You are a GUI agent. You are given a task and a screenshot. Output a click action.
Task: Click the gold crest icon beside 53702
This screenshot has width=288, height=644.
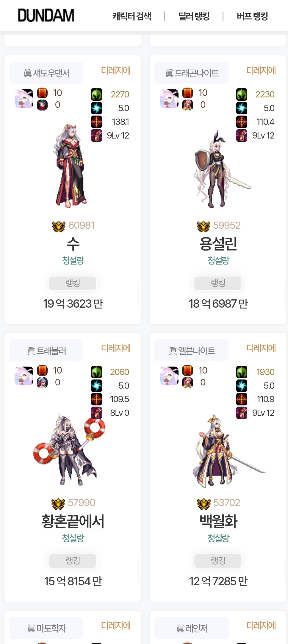point(204,503)
